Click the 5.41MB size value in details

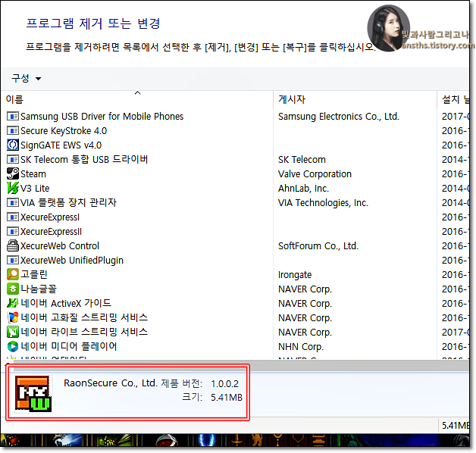pos(227,398)
